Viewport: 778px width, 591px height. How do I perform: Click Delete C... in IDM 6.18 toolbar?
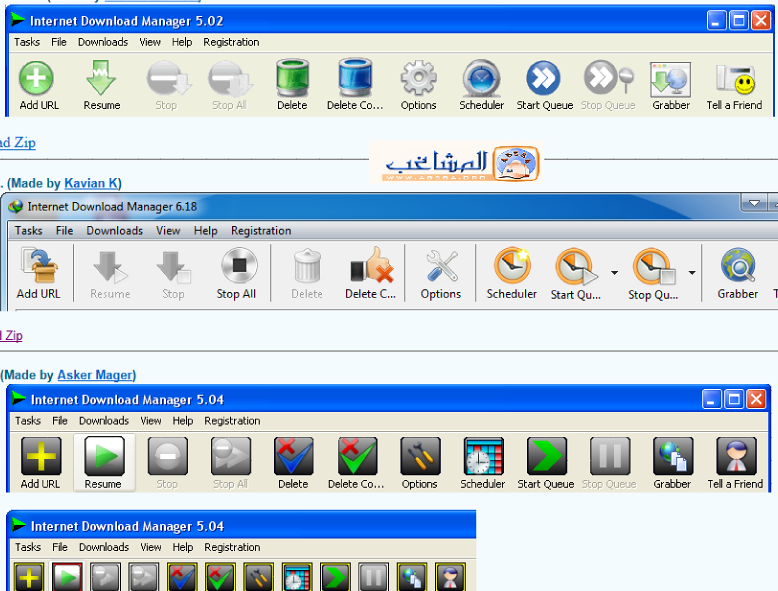click(371, 274)
